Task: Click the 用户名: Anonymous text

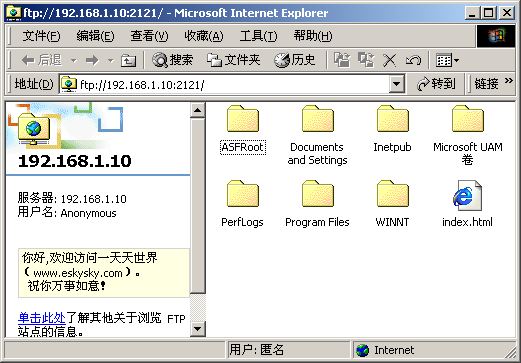Action: click(x=67, y=213)
